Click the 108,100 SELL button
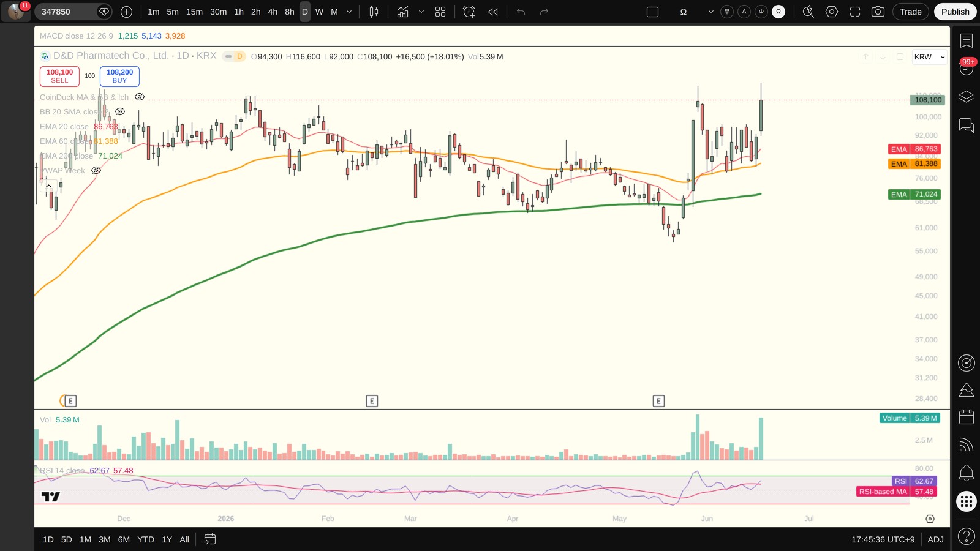Screen dimensions: 980x551 point(59,76)
